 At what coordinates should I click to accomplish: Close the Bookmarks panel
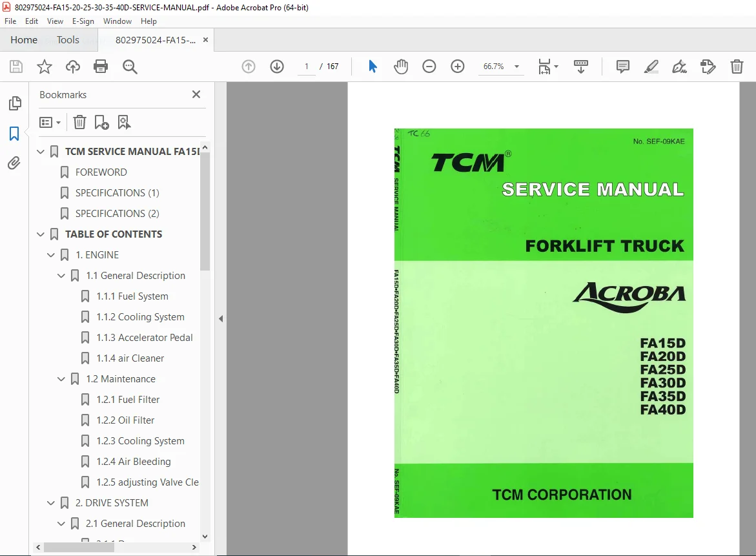(x=196, y=94)
